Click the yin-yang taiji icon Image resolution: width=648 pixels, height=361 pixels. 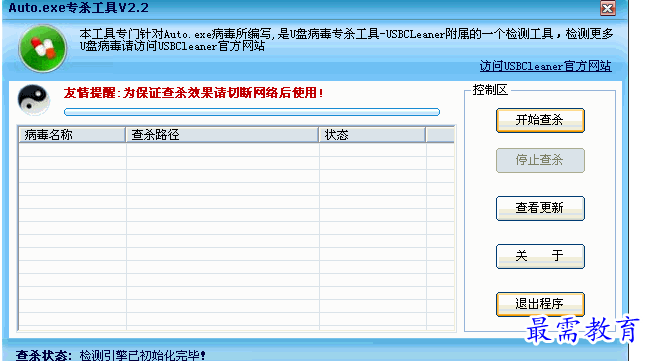pyautogui.click(x=33, y=100)
